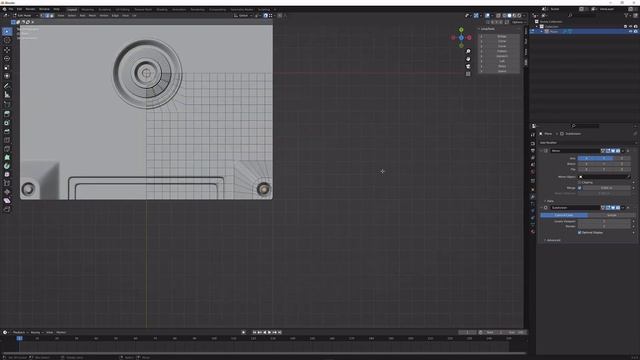Viewport: 640px width, 360px height.
Task: Toggle Mirror modifier viewport display
Action: click(x=613, y=151)
